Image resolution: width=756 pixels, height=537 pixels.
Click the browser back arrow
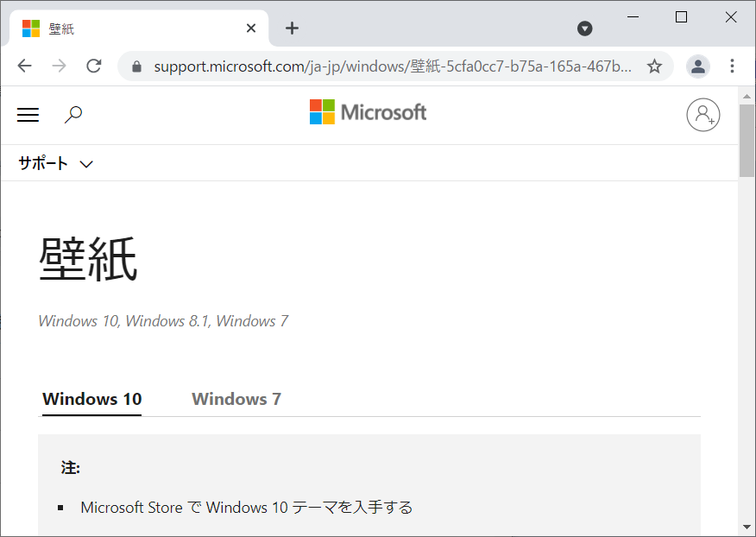coord(24,66)
